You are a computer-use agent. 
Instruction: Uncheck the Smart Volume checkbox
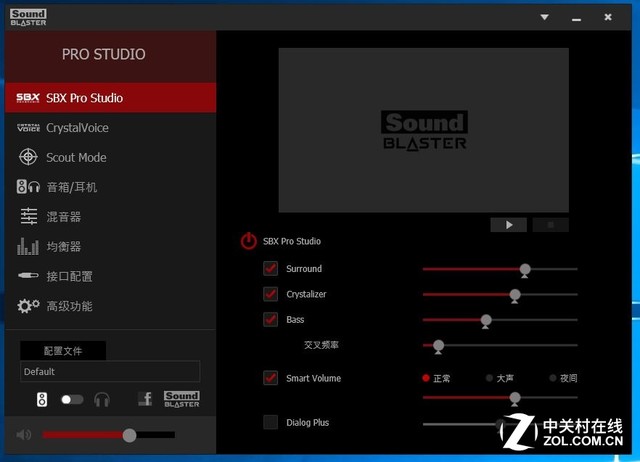(x=270, y=378)
